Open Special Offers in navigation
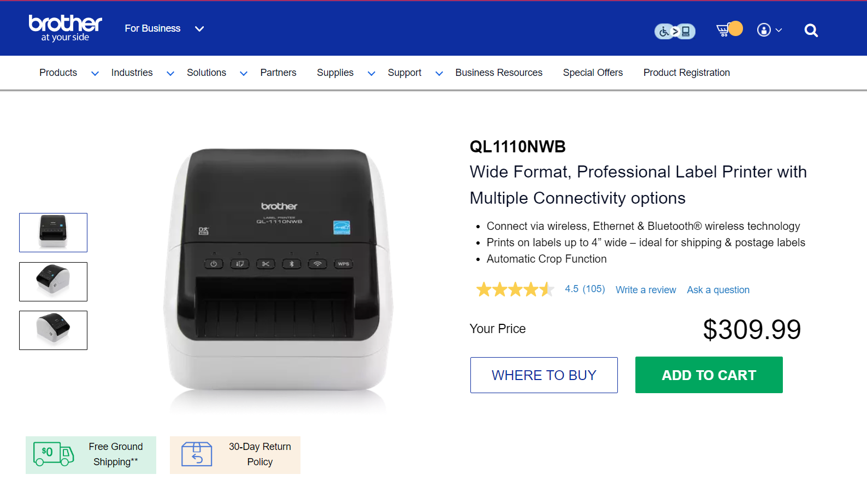Screen dimensions: 867x504 pos(593,73)
